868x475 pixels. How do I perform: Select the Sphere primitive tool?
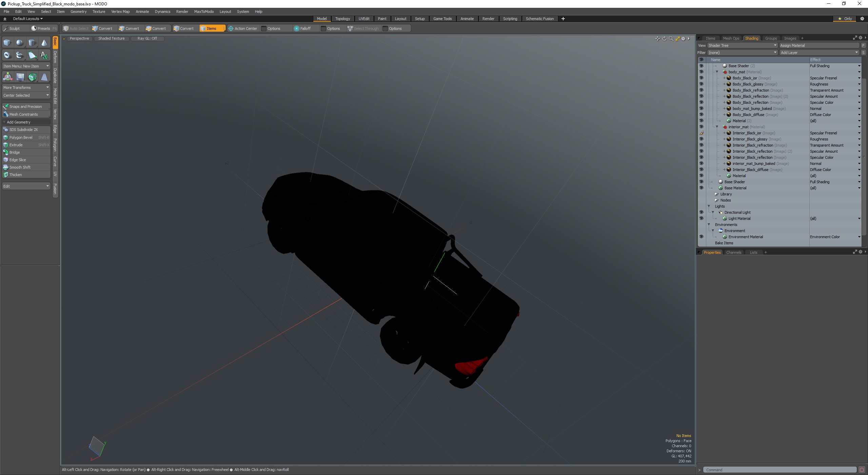(20, 43)
